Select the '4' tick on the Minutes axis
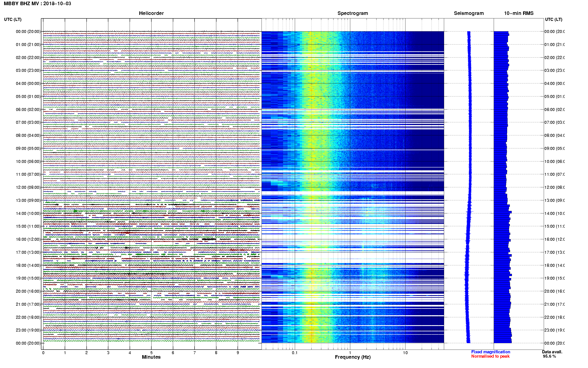This screenshot has height=368, width=588. (130, 353)
